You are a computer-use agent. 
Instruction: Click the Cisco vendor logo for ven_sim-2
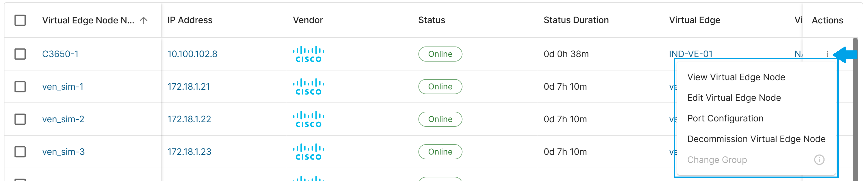pos(308,119)
